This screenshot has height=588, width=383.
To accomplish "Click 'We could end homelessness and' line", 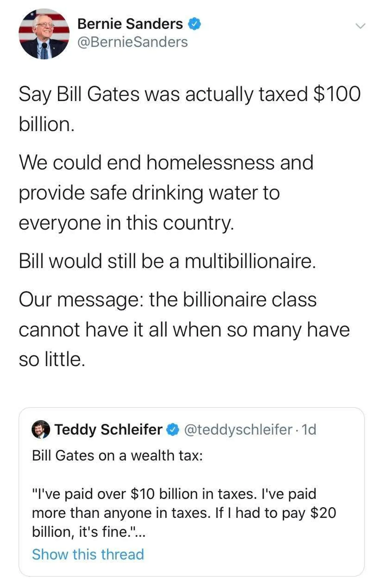I will click(166, 162).
